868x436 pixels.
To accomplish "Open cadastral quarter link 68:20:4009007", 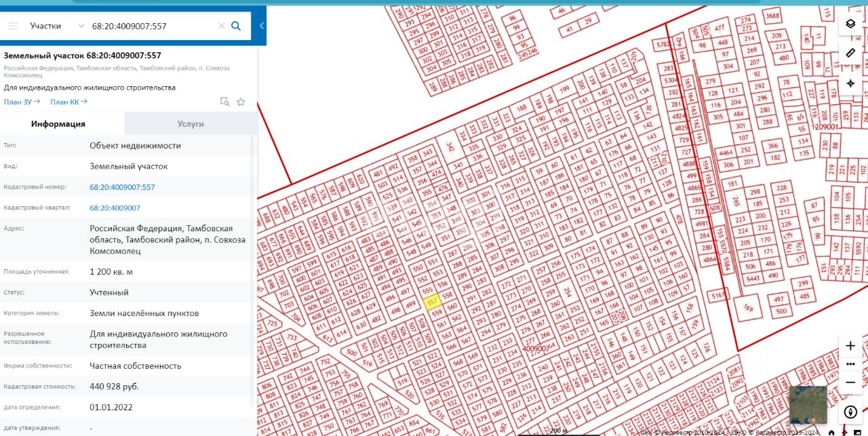I will [115, 207].
